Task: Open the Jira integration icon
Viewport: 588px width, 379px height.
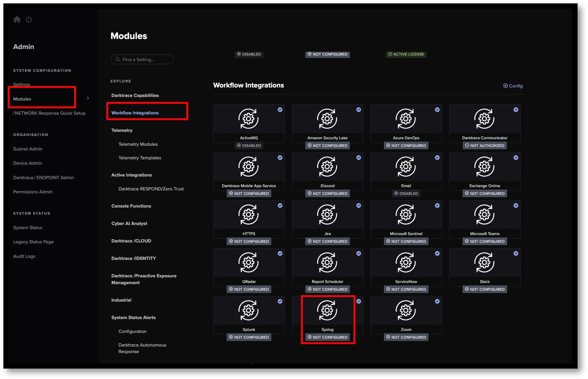Action: point(327,214)
